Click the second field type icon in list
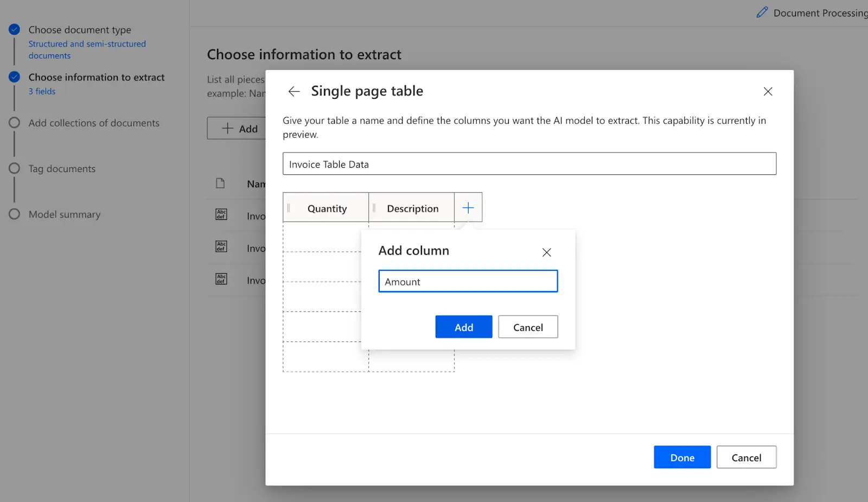The height and width of the screenshot is (502, 868). tap(221, 247)
